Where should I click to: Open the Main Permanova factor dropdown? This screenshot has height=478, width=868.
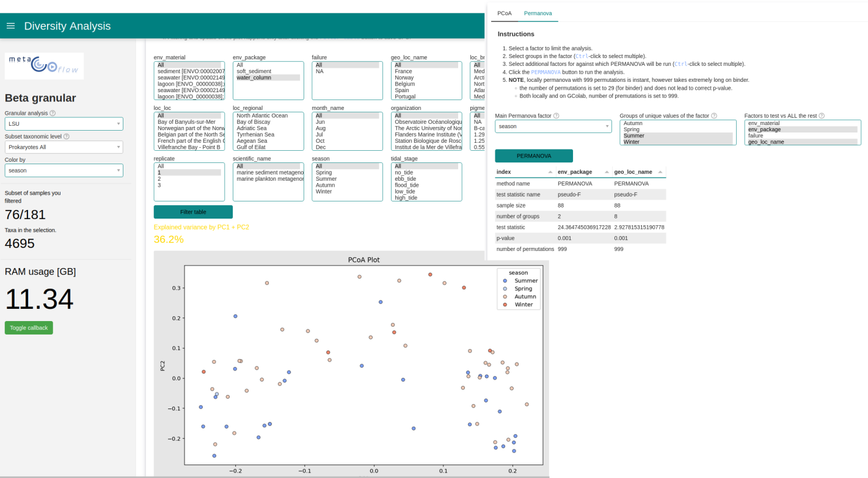[x=553, y=126]
